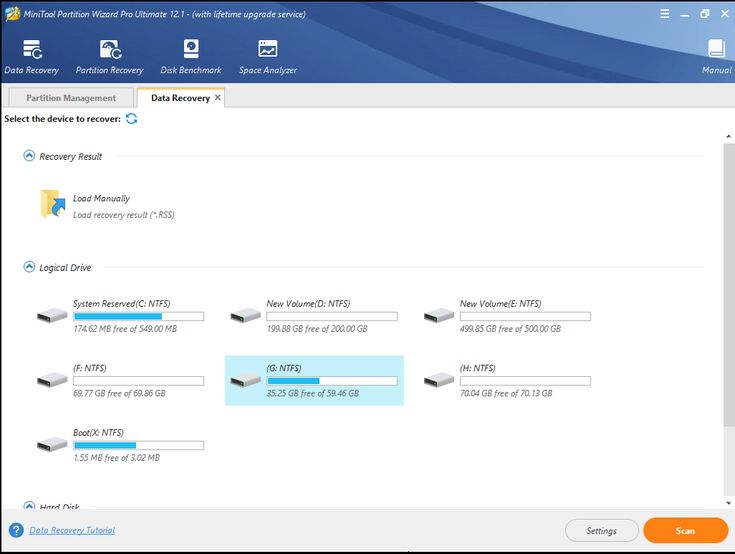
Task: Click '69.77 GB free of 69.86 GB' text
Action: [119, 393]
